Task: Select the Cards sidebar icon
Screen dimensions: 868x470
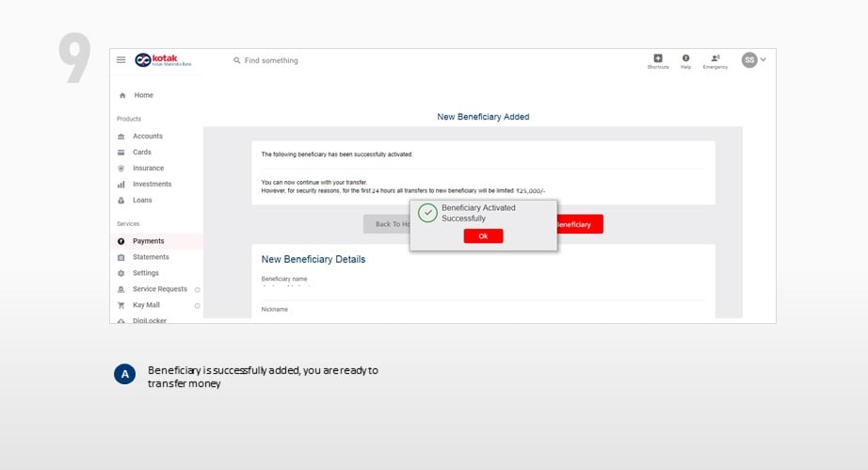Action: coord(121,153)
